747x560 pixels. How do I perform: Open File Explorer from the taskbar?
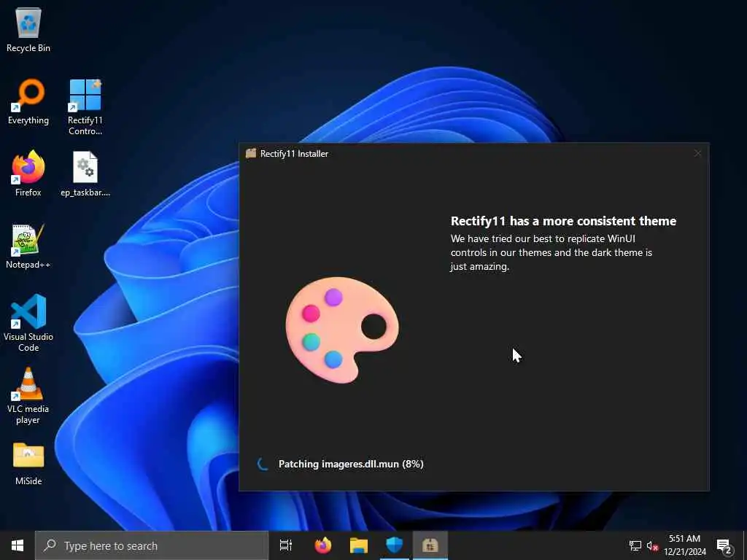(359, 545)
